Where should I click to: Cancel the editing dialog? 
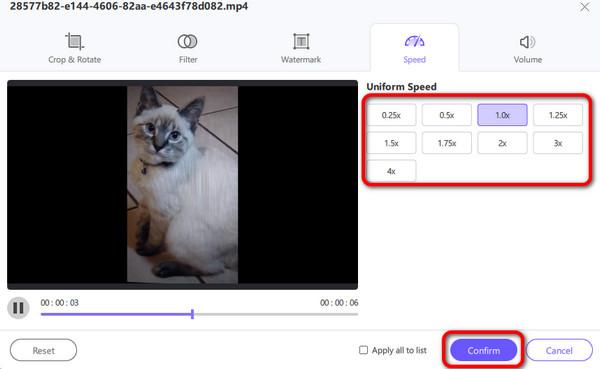click(x=559, y=350)
